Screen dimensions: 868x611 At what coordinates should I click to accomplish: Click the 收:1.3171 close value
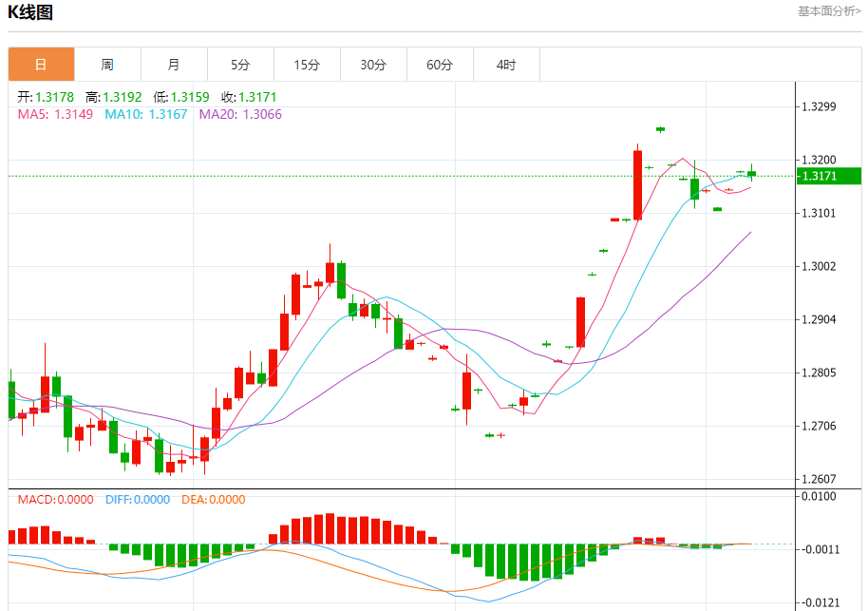pyautogui.click(x=249, y=97)
